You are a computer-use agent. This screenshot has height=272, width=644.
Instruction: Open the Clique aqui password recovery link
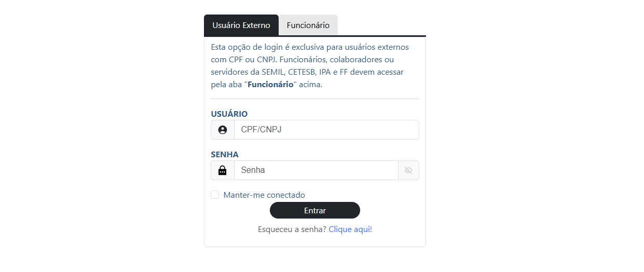coord(350,229)
